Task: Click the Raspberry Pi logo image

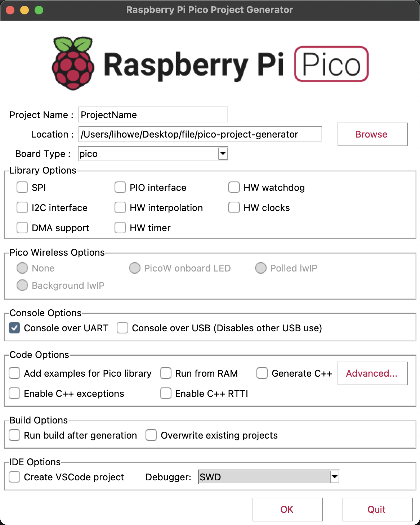Action: [x=73, y=63]
